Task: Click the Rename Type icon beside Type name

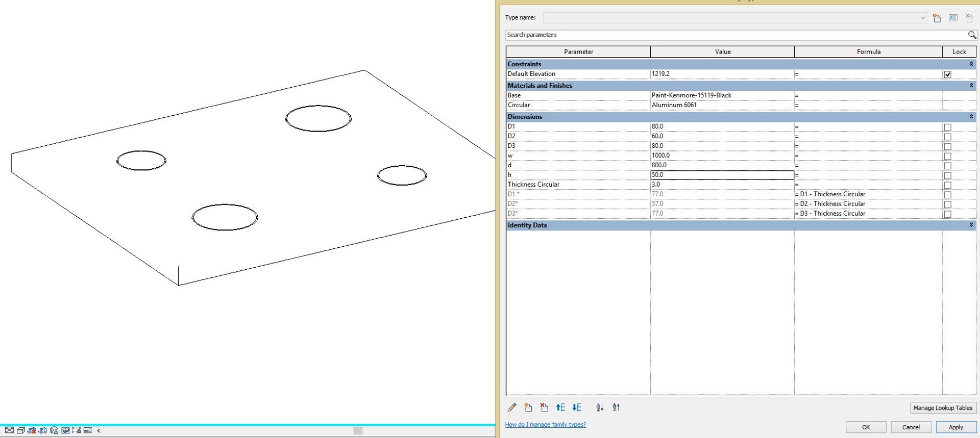Action: 953,18
